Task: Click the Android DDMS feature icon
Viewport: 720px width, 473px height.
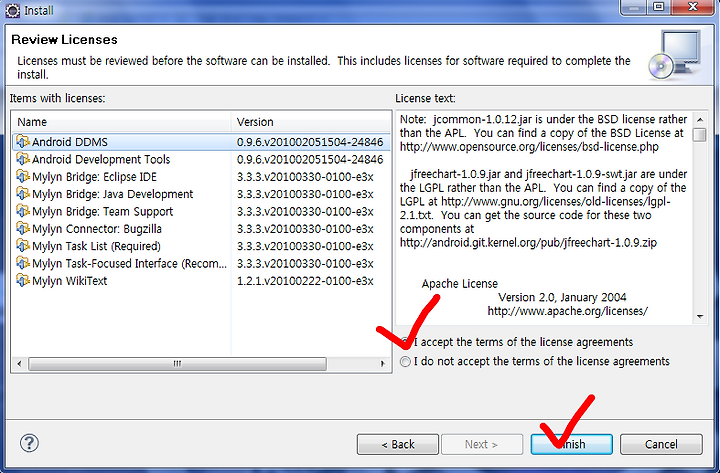Action: point(23,141)
